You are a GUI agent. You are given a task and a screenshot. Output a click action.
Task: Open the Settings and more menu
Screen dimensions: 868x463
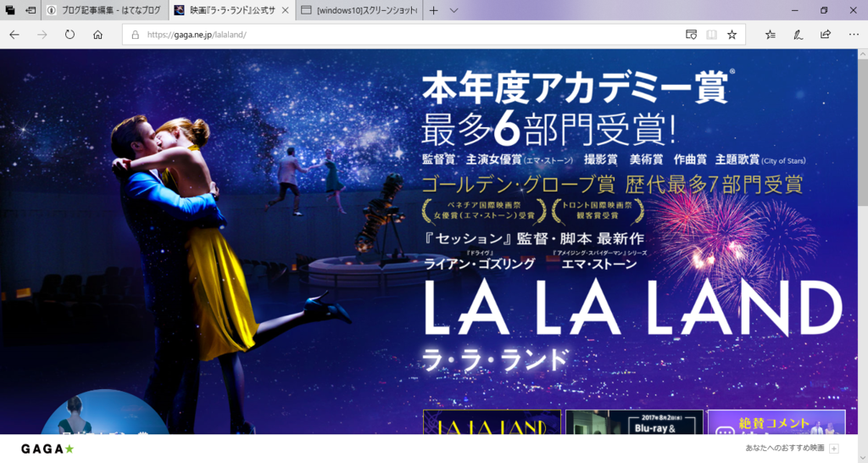coord(854,34)
